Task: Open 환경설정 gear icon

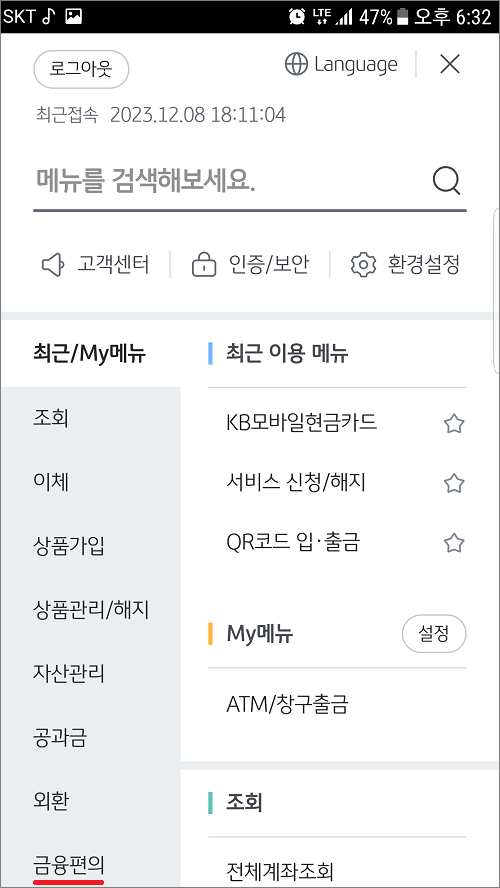Action: pyautogui.click(x=363, y=265)
